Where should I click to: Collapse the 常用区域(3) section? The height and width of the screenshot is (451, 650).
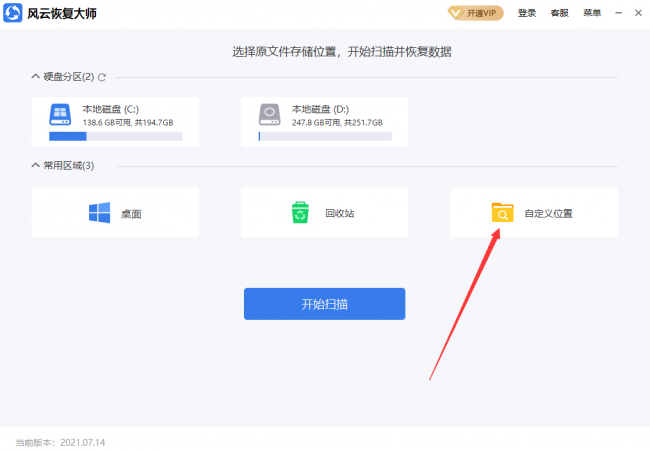(36, 165)
